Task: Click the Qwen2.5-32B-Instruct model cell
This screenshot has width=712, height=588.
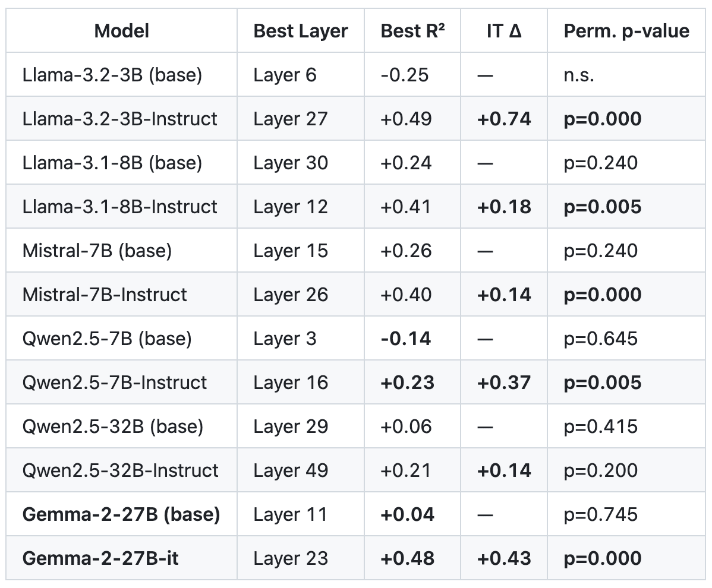Action: (121, 470)
